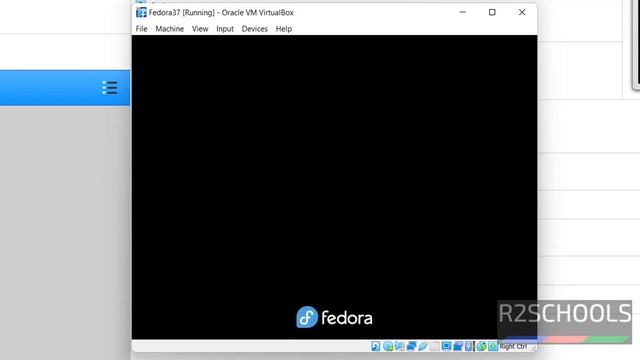Click the CPU virtualization status icon

pyautogui.click(x=469, y=346)
